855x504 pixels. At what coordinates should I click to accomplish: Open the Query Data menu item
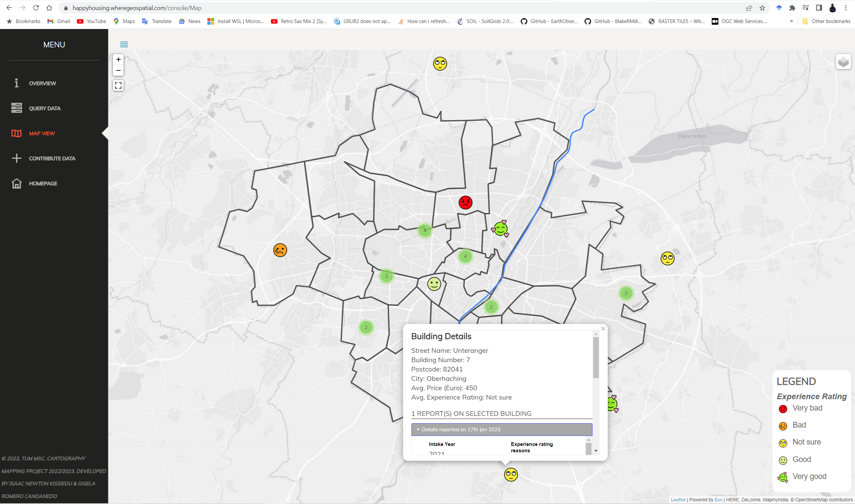44,108
